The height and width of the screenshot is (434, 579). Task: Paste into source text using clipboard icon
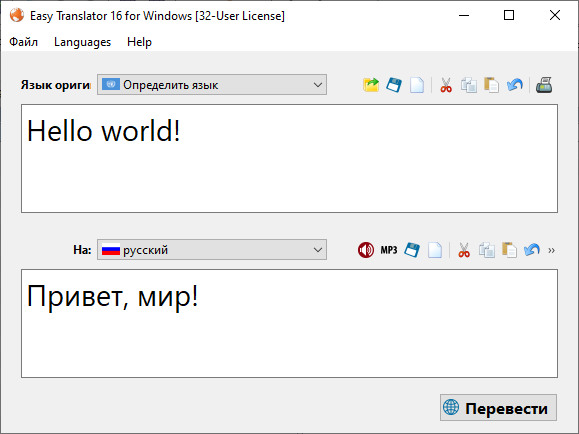[x=491, y=85]
